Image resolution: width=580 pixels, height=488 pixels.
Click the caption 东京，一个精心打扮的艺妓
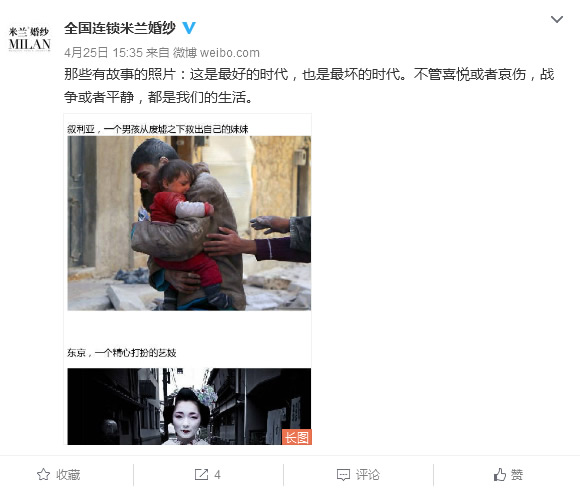pyautogui.click(x=122, y=353)
